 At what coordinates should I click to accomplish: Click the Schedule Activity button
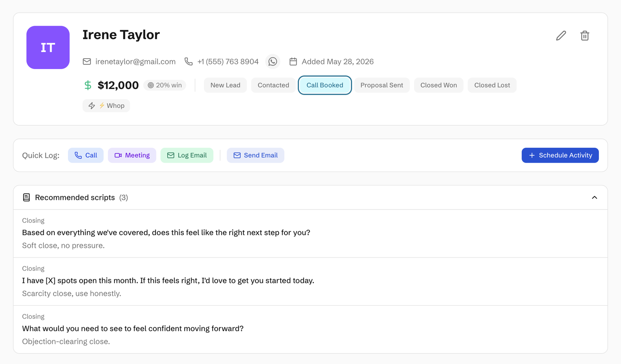(x=560, y=155)
